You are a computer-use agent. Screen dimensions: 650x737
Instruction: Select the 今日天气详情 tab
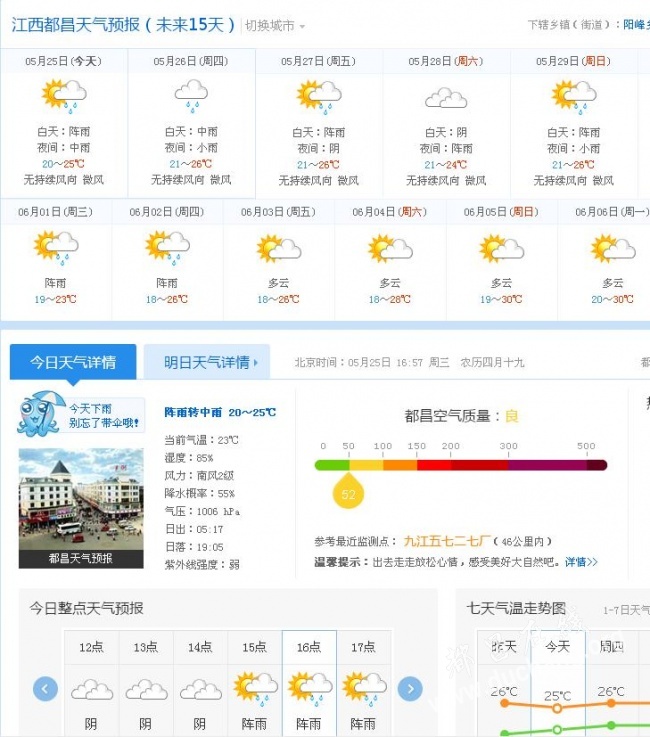73,362
